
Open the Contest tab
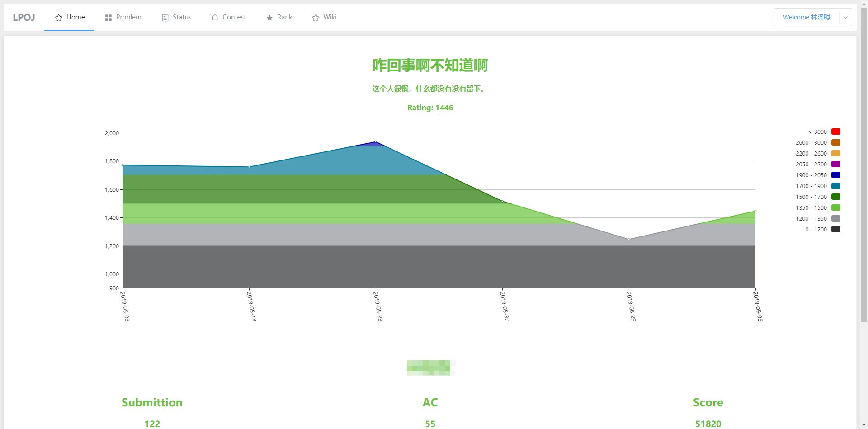point(233,17)
